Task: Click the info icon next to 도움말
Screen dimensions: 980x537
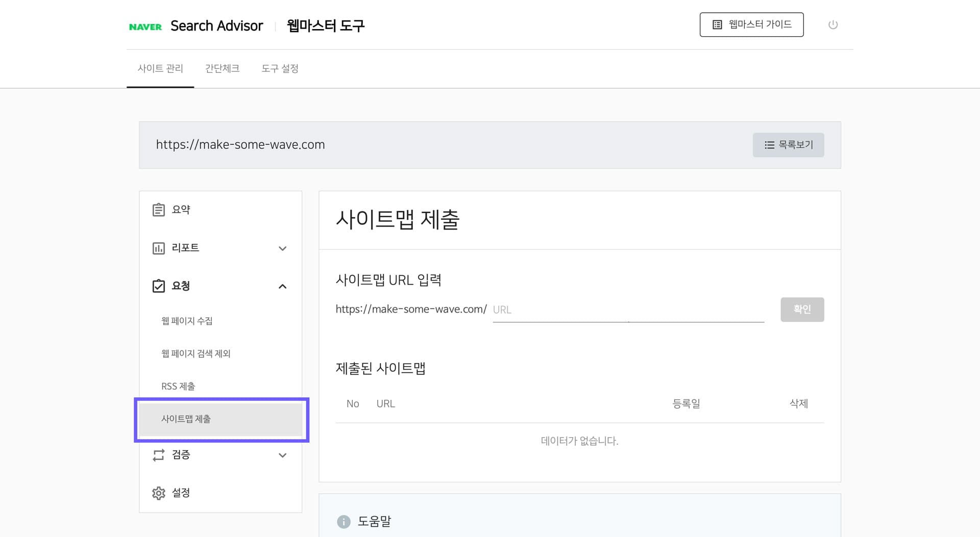Action: click(x=343, y=522)
